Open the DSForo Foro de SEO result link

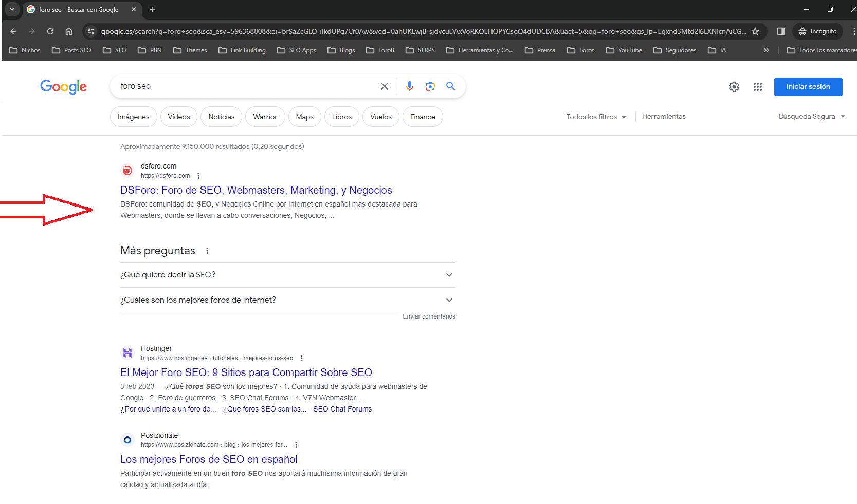click(x=256, y=190)
